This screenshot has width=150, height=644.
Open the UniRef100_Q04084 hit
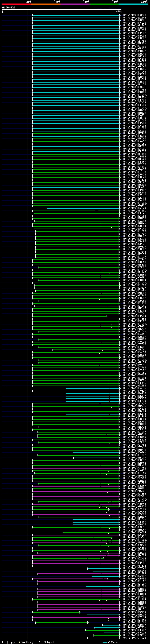coord(135,532)
